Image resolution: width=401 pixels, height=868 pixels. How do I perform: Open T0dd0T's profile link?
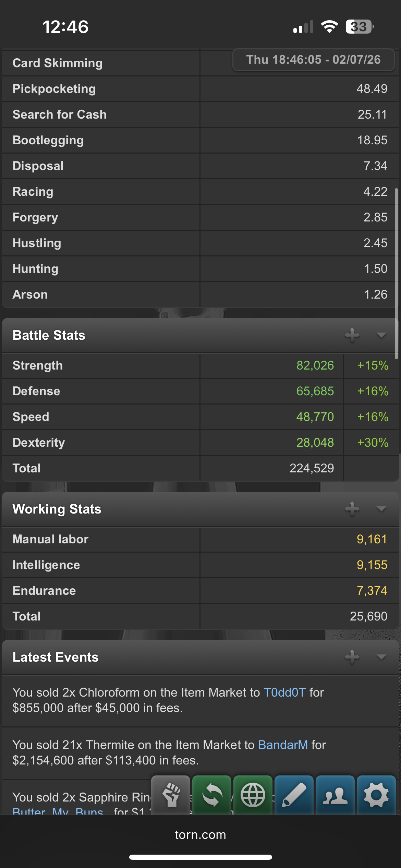(x=284, y=692)
